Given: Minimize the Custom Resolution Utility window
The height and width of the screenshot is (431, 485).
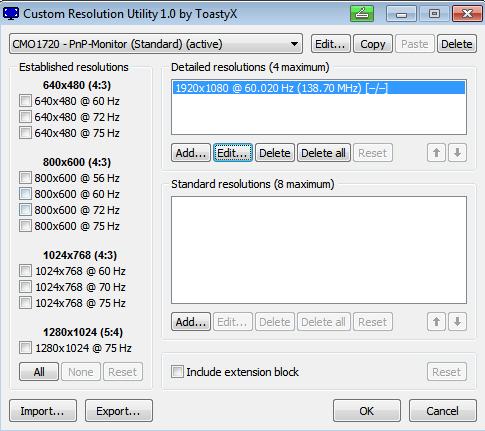Looking at the screenshot, I should [x=401, y=14].
